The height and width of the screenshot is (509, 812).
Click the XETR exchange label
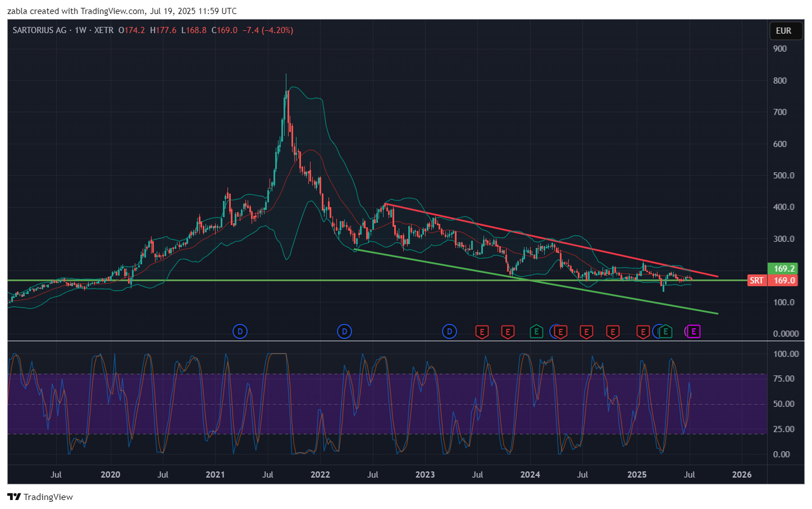(x=104, y=30)
